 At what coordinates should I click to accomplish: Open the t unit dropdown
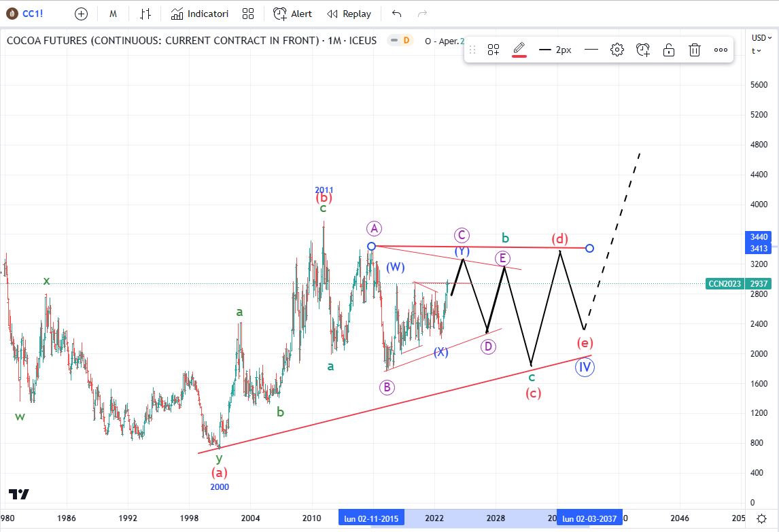coord(756,51)
